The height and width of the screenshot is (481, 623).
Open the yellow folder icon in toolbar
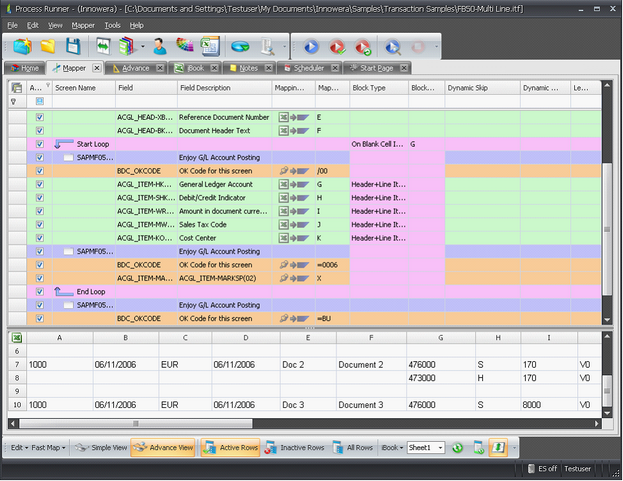[x=47, y=46]
